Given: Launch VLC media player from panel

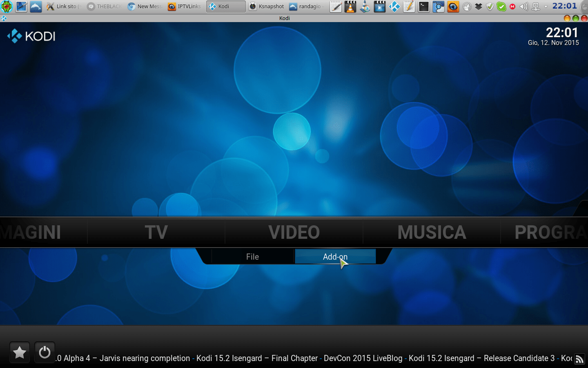Looking at the screenshot, I should [x=350, y=6].
